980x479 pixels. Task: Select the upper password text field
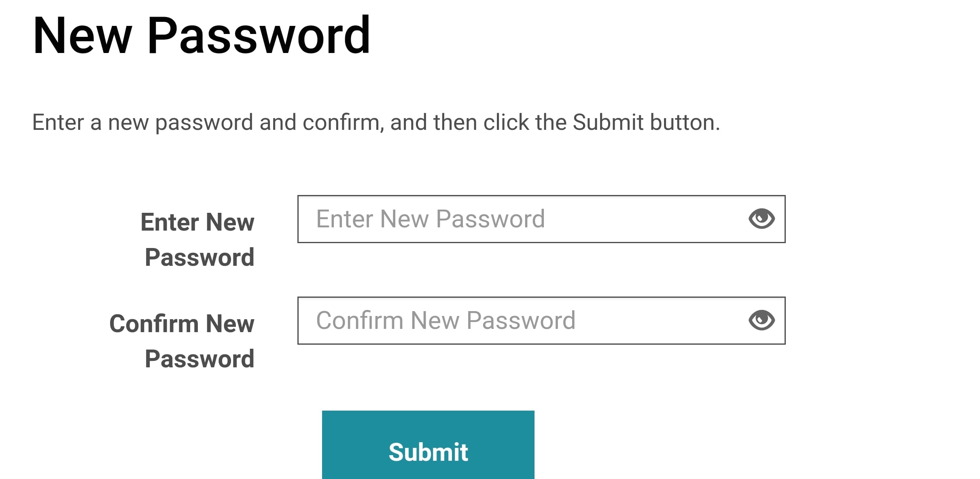(541, 219)
